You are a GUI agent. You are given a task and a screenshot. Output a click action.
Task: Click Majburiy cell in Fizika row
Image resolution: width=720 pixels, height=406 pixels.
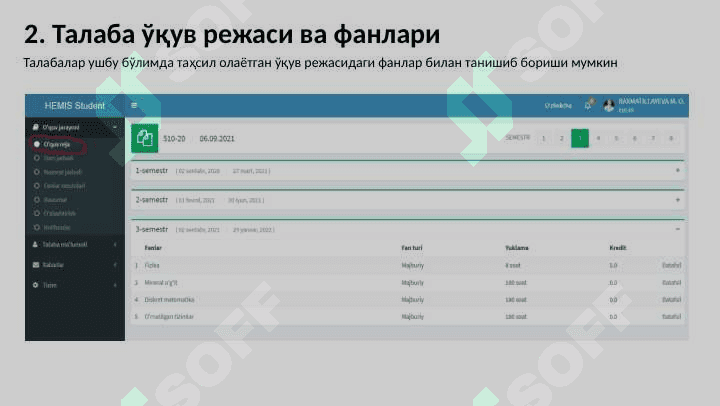[x=412, y=265]
